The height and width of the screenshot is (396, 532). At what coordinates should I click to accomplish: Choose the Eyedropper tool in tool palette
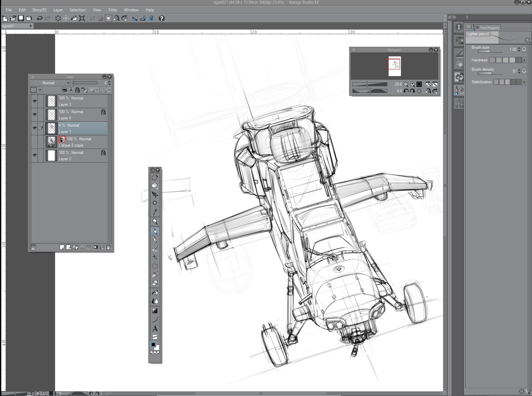[x=155, y=212]
